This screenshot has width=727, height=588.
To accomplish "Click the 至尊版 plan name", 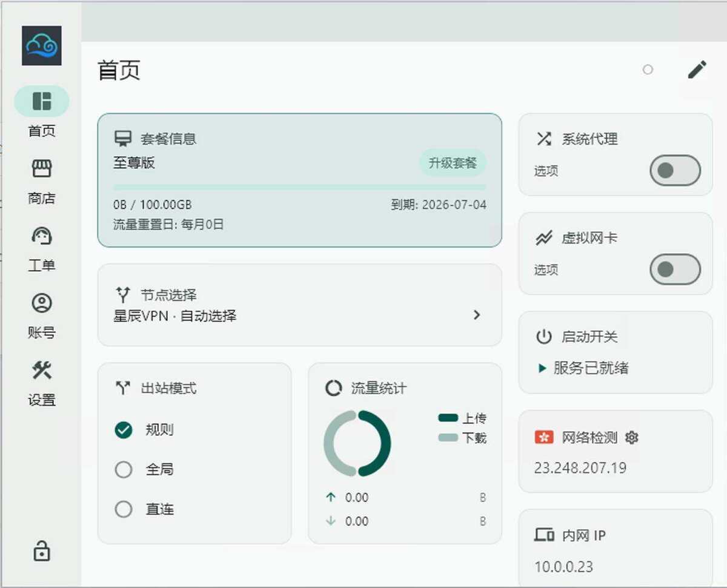I will coord(134,163).
